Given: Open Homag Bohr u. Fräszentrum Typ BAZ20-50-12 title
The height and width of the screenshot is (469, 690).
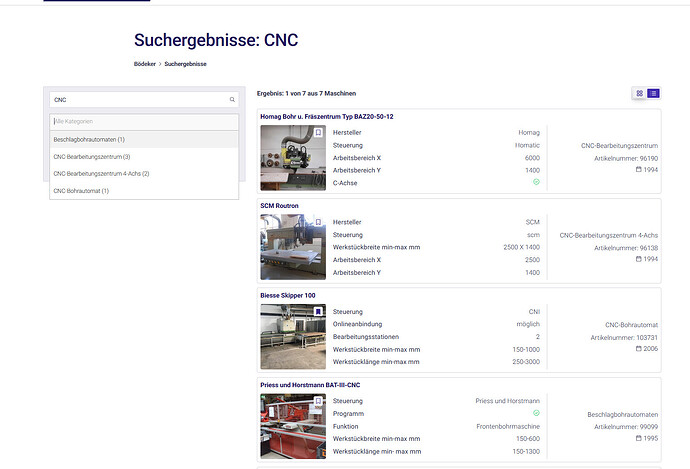Looking at the screenshot, I should coord(327,117).
